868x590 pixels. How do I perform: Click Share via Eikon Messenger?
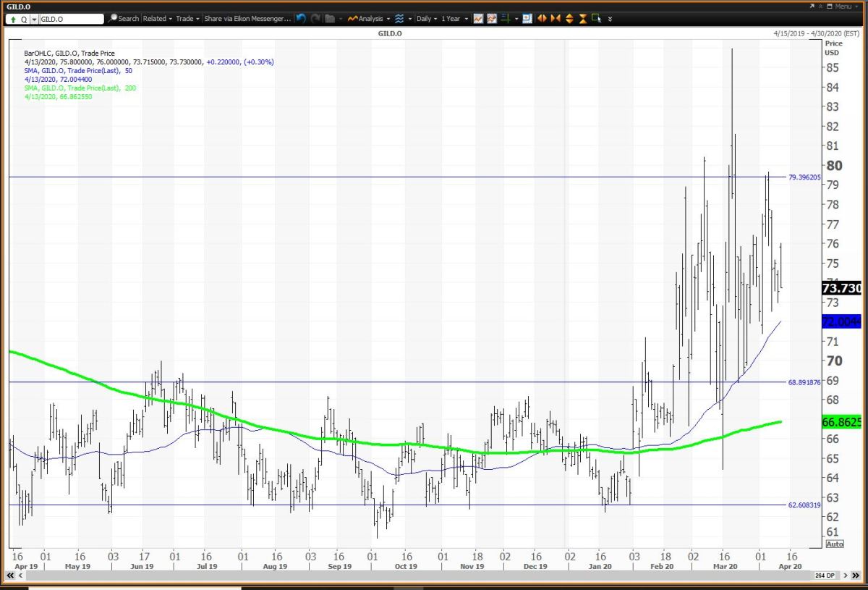coord(247,19)
